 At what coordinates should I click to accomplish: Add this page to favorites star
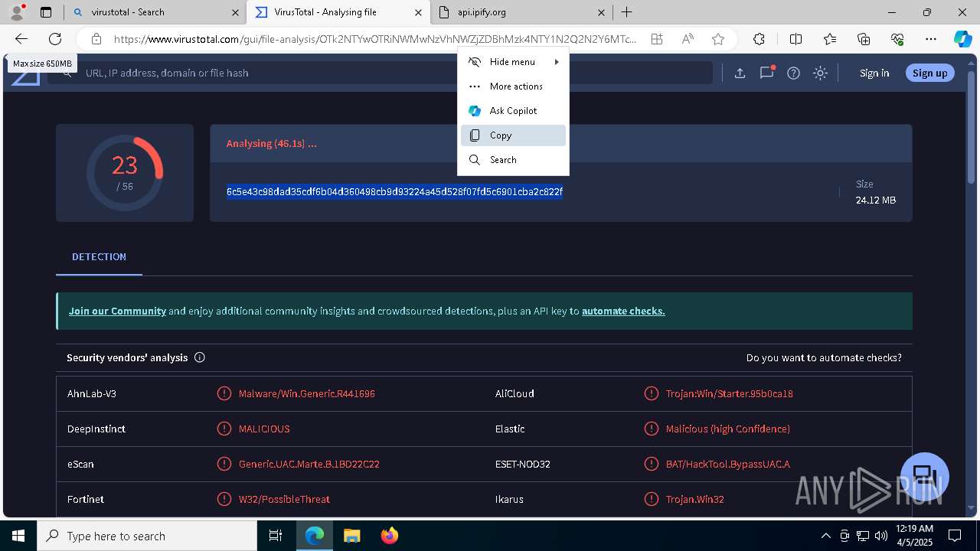pos(717,39)
